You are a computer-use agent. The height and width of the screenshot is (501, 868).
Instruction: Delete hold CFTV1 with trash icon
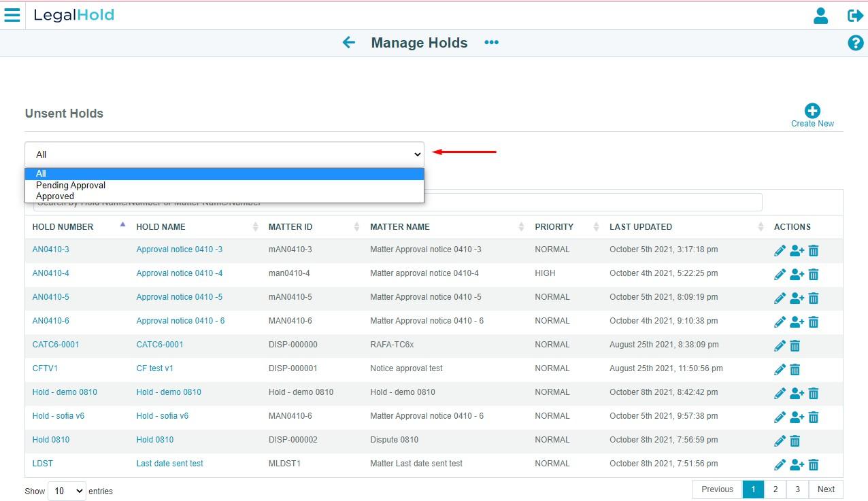[795, 370]
